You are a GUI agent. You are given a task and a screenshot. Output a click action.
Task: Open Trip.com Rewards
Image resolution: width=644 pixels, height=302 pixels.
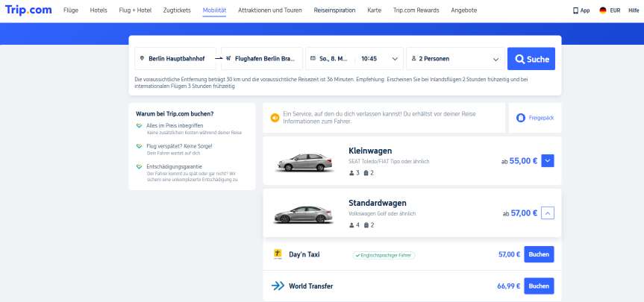pos(416,10)
